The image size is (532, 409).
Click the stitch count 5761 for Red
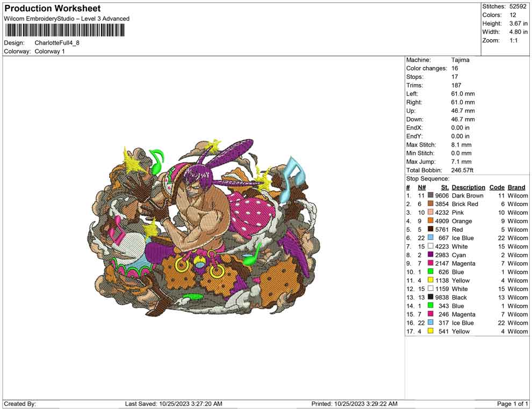tap(442, 229)
